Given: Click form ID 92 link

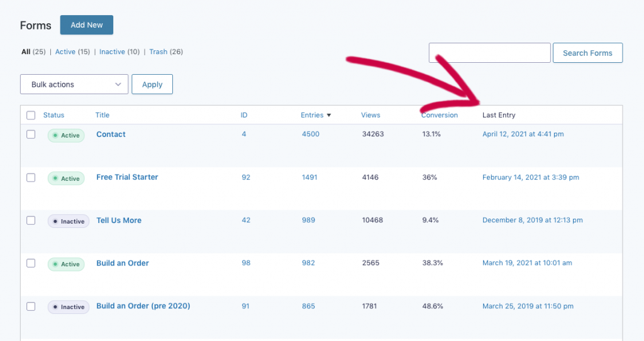Looking at the screenshot, I should (x=246, y=177).
